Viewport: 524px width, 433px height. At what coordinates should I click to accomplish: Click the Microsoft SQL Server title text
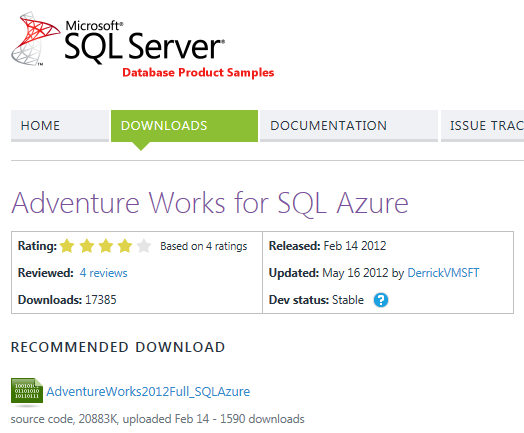pos(144,43)
